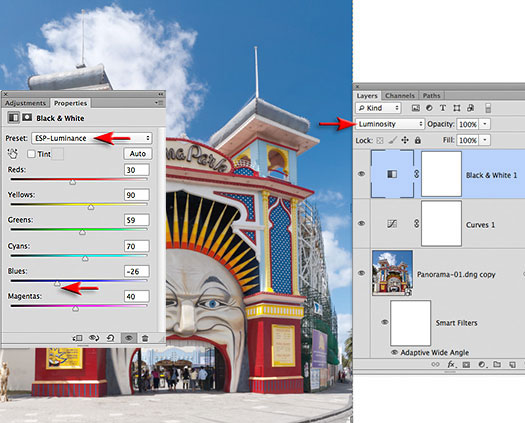Create a new group folder icon
Screen dimensions: 525x423
coord(497,364)
